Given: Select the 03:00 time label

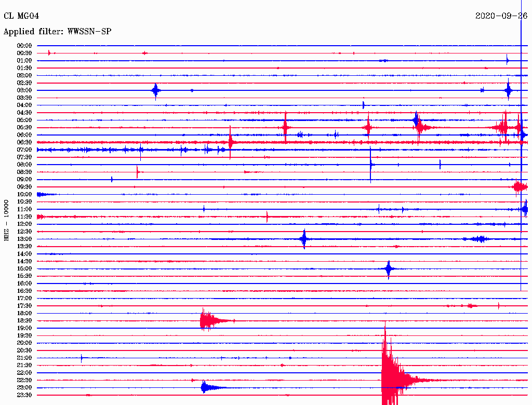Looking at the screenshot, I should (x=24, y=90).
